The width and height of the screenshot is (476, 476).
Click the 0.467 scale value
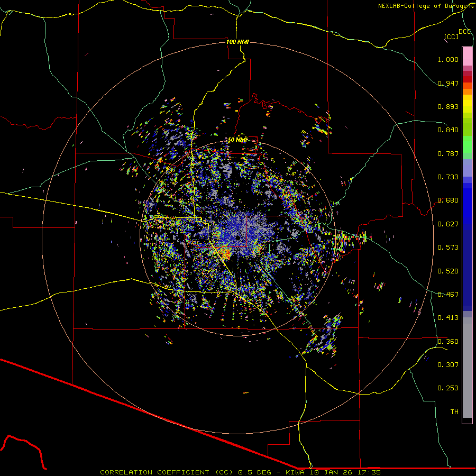tap(448, 295)
